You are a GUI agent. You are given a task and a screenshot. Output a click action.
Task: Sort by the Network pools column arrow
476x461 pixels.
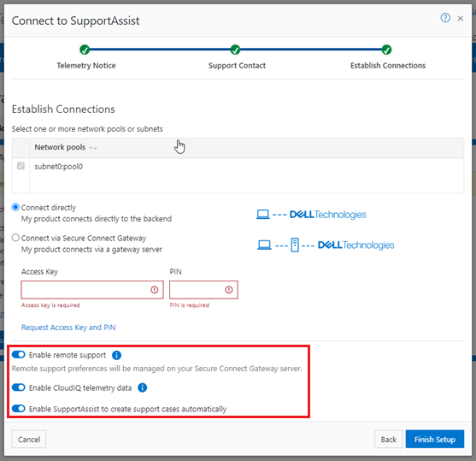click(x=93, y=148)
